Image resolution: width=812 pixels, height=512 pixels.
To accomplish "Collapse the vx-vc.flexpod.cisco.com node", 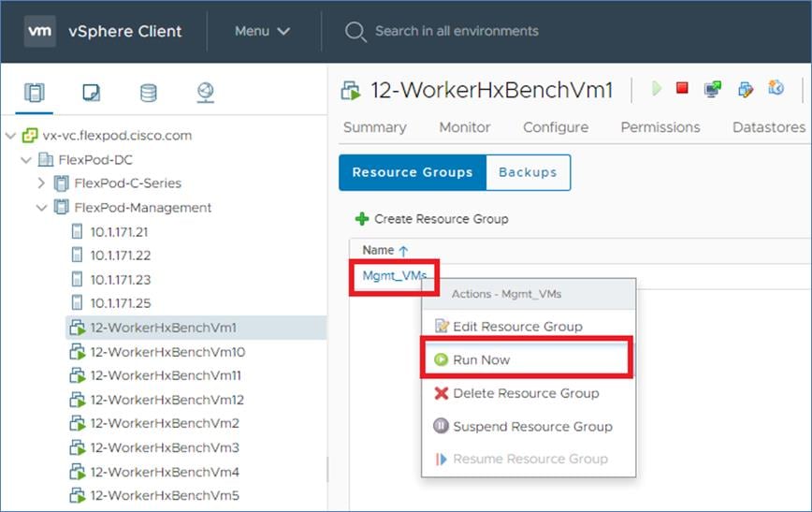I will (x=10, y=136).
